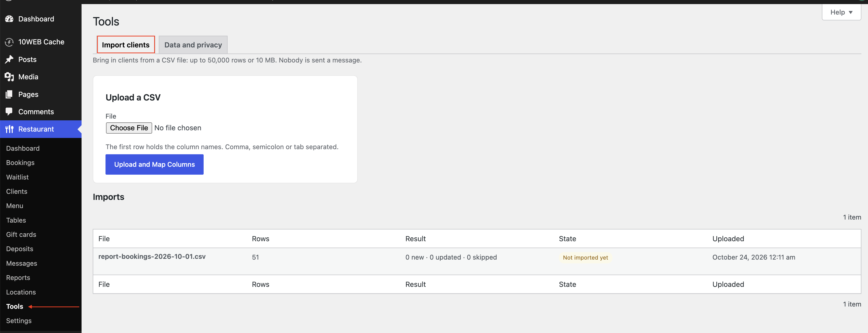Screen dimensions: 868x333
Task: Click the Choose File button
Action: [x=129, y=128]
